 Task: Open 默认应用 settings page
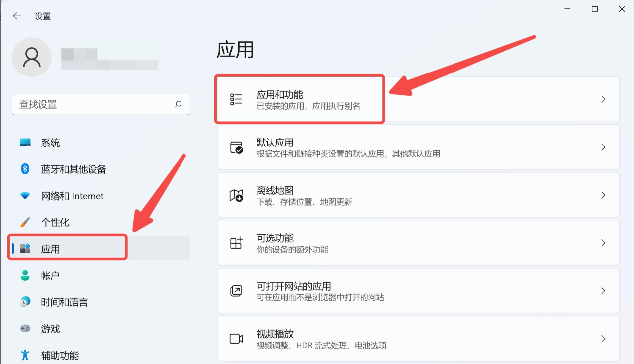pos(348,147)
